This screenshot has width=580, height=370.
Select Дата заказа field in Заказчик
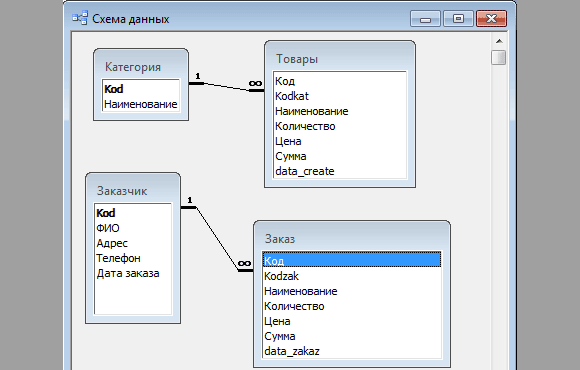(133, 273)
